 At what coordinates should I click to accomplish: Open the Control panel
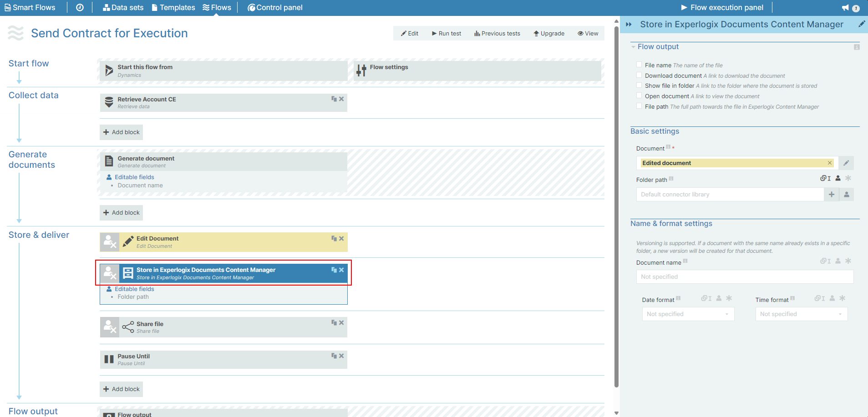click(x=275, y=7)
